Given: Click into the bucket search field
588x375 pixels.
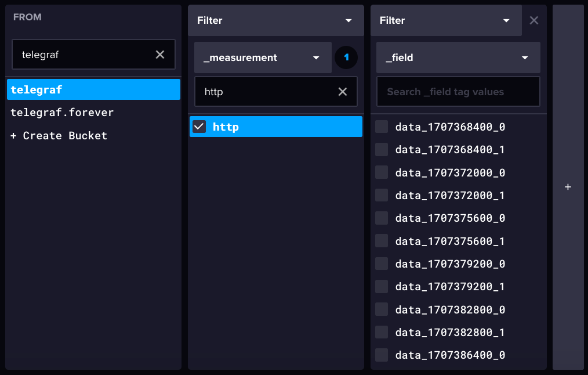Looking at the screenshot, I should tap(84, 55).
